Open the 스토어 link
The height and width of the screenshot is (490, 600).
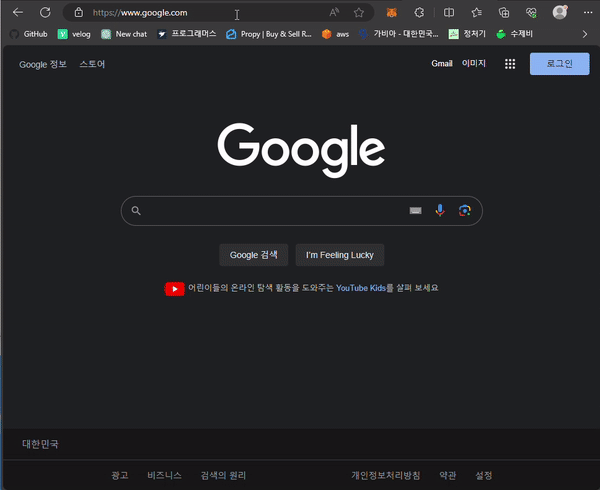(92, 64)
